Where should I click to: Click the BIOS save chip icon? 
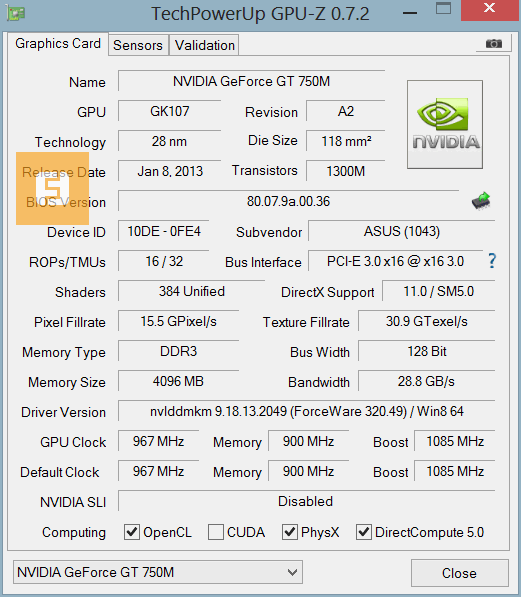(x=481, y=201)
